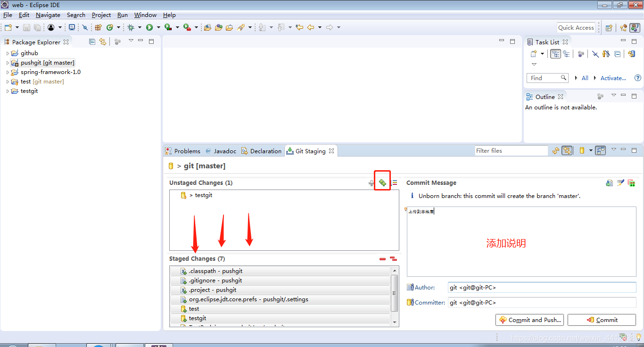Screen dimensions: 644x347
Task: Click the Filter files input field
Action: point(512,150)
